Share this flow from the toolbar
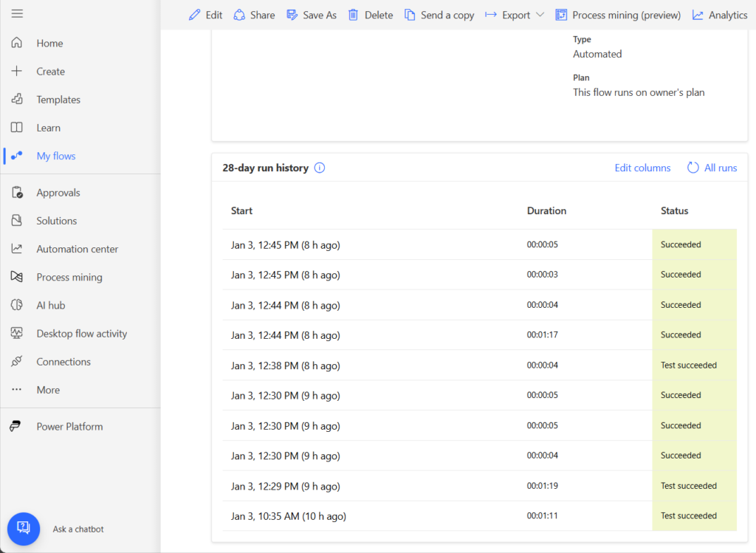Screen dimensions: 756x553 coord(254,15)
